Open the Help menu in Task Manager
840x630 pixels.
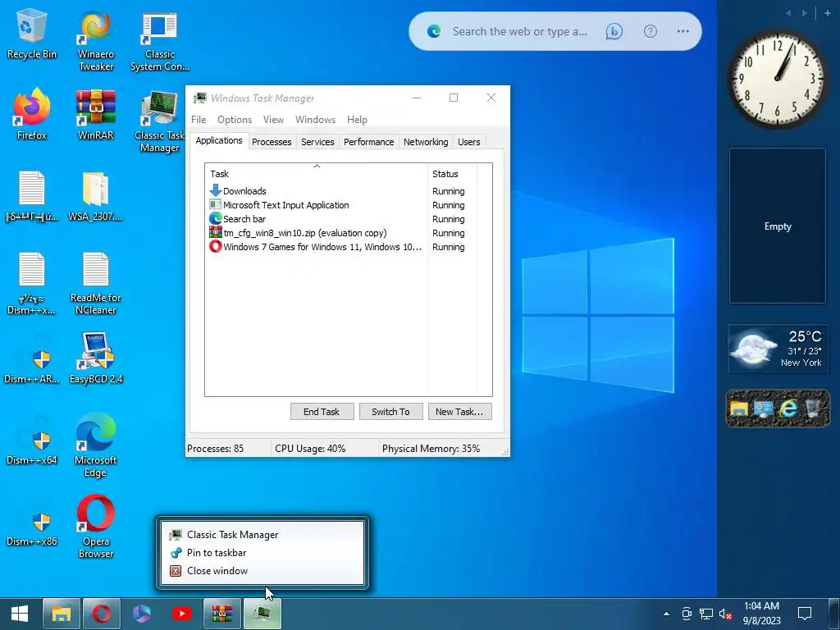click(x=357, y=120)
